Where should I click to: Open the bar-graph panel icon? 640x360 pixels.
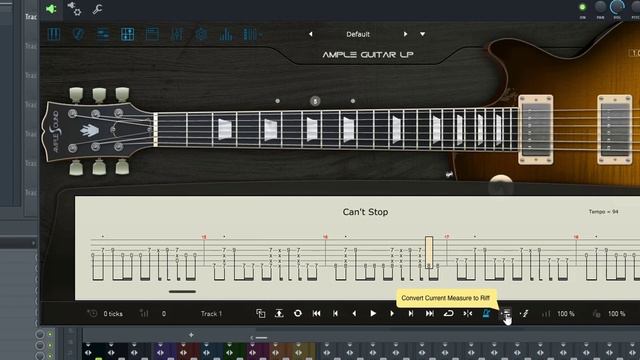coord(225,34)
